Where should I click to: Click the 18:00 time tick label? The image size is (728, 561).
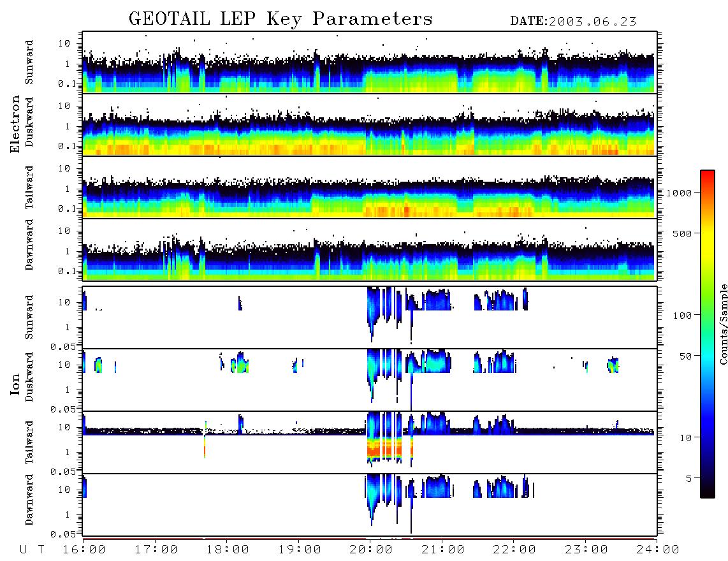pyautogui.click(x=228, y=550)
